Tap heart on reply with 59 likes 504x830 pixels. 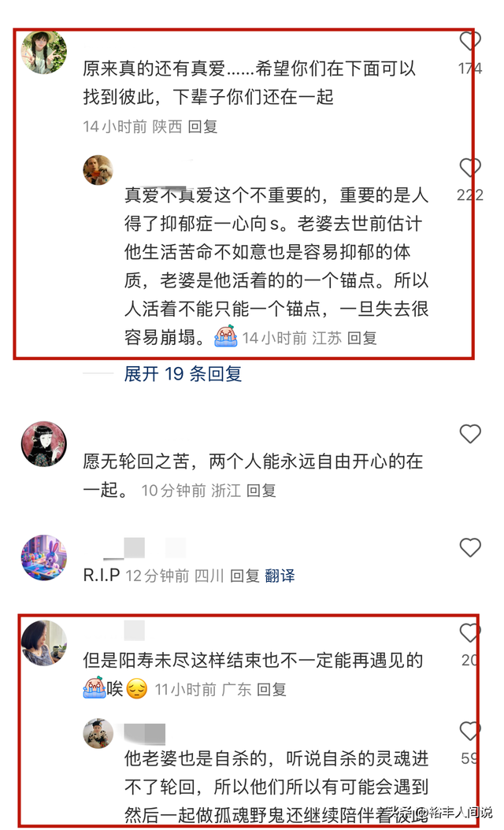(x=469, y=731)
